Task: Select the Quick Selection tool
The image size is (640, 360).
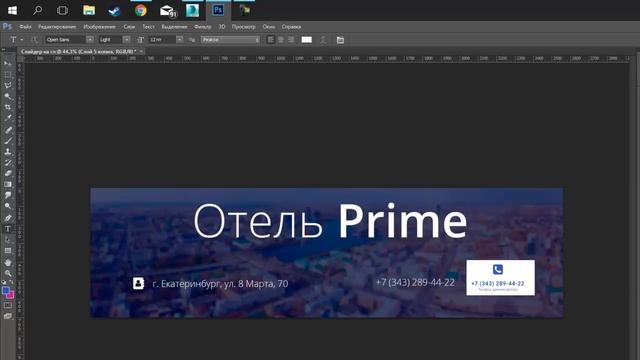Action: [x=8, y=96]
